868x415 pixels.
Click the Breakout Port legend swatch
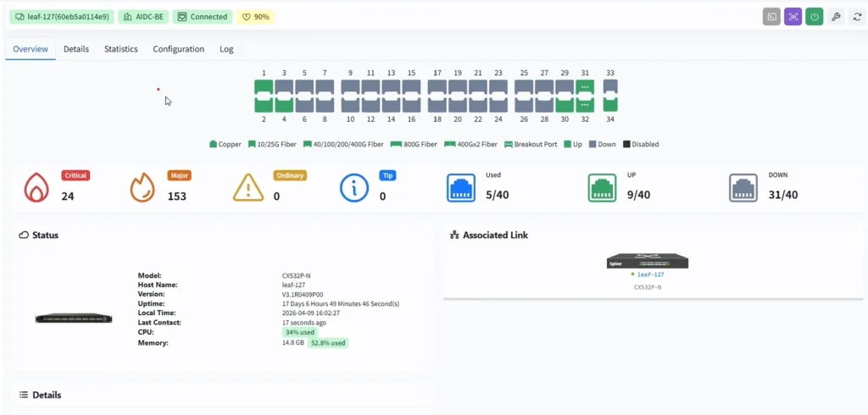[509, 145]
